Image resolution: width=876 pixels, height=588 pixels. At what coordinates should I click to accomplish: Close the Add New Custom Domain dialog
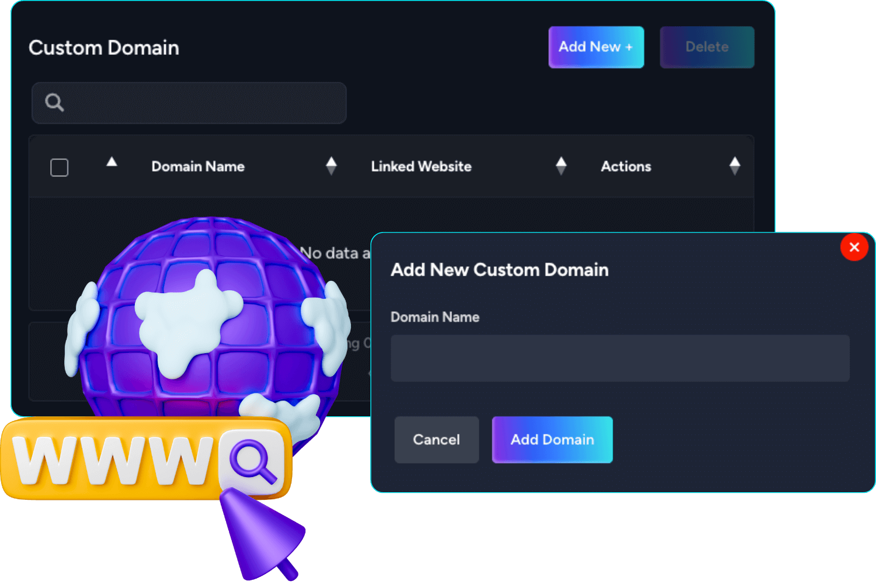pyautogui.click(x=854, y=247)
